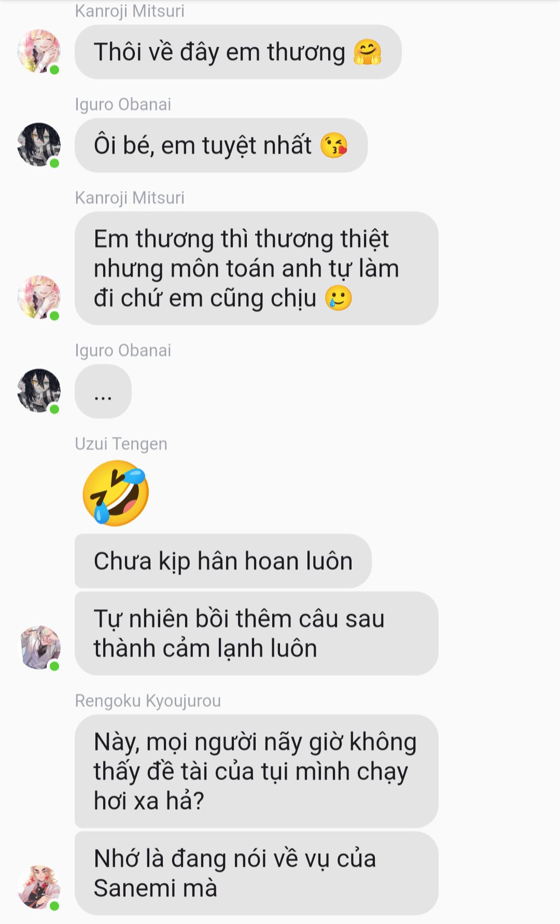The width and height of the screenshot is (560, 924).
Task: Select the 'Thôi về đây em thương' message bubble
Action: pos(238,52)
